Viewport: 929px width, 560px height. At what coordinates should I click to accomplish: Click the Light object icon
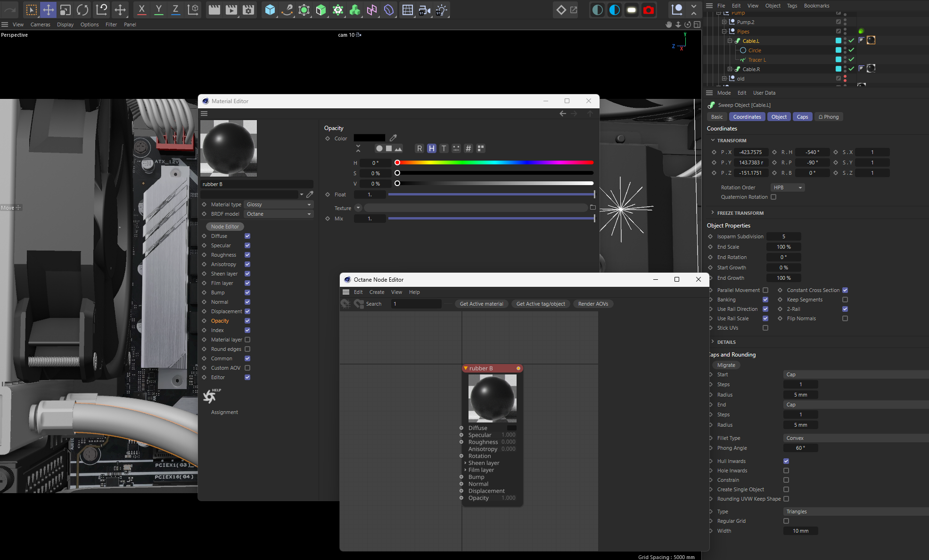(441, 9)
